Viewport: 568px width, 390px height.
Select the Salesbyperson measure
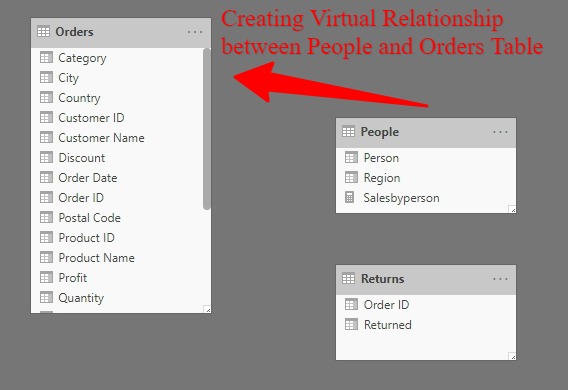401,198
